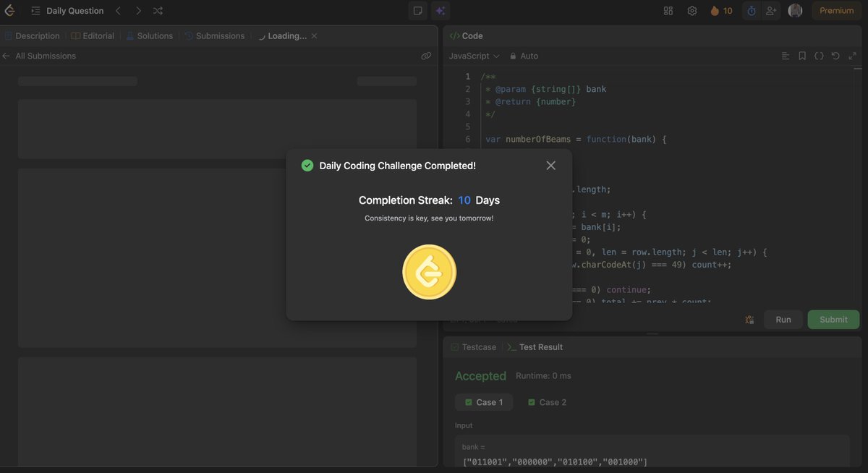Click the LeetCode logo icon
868x473 pixels.
coord(10,11)
